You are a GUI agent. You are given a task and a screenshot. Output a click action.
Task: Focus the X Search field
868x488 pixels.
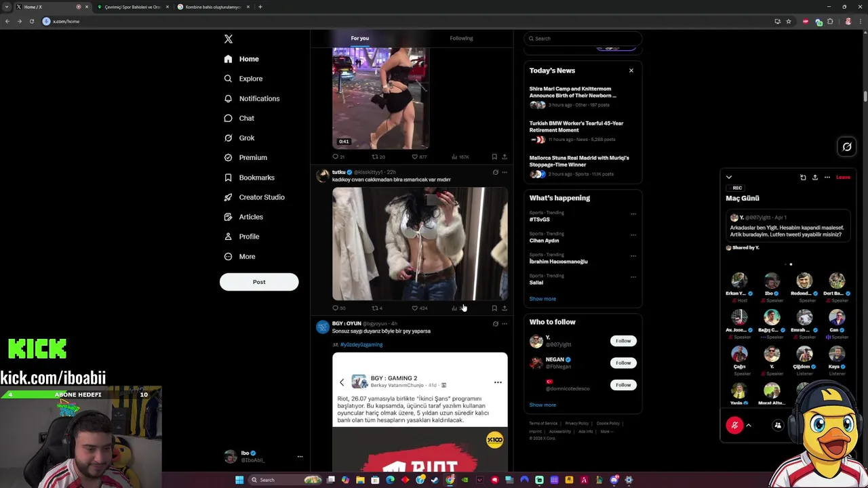click(x=583, y=39)
